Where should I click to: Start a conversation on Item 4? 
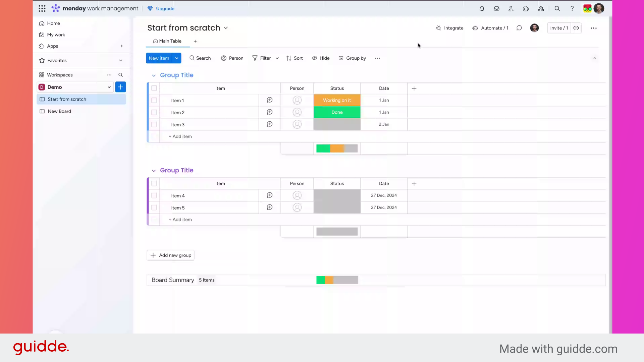pyautogui.click(x=269, y=195)
